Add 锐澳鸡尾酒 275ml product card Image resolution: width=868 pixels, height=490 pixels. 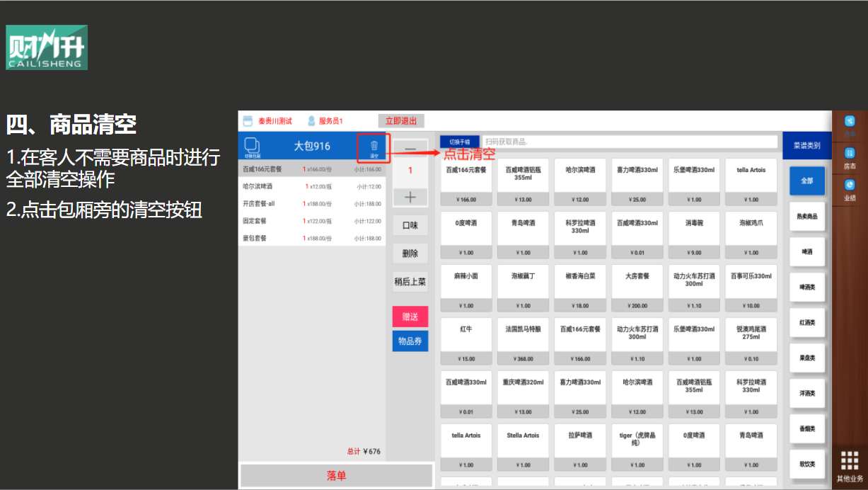click(x=751, y=341)
